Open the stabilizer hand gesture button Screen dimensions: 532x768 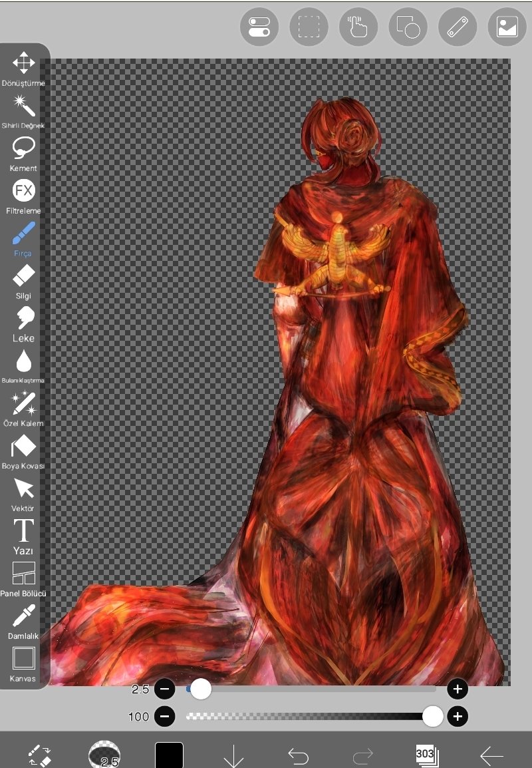(358, 27)
